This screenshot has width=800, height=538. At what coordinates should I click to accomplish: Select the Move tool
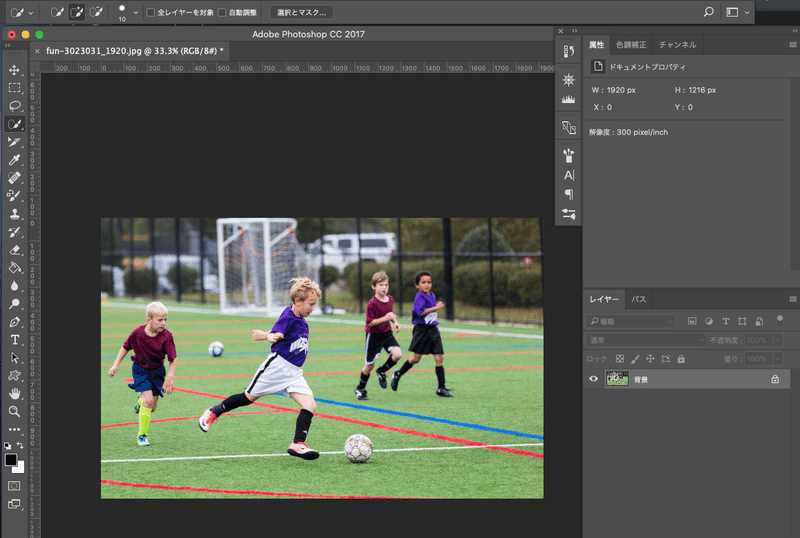(x=14, y=70)
